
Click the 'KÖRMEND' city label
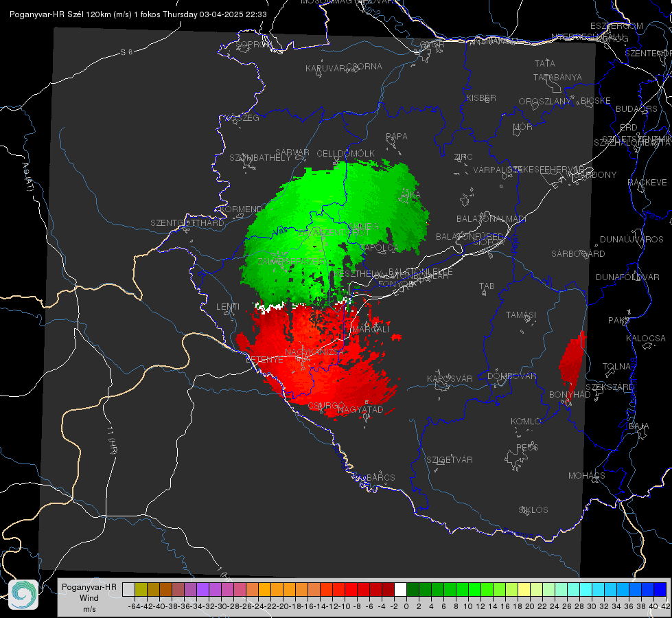click(240, 209)
